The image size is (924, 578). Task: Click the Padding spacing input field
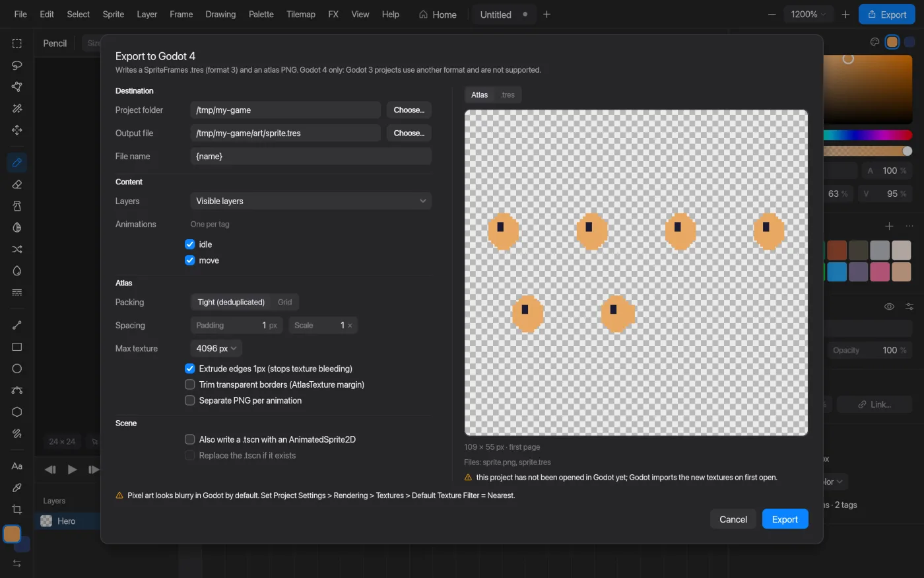(x=237, y=326)
